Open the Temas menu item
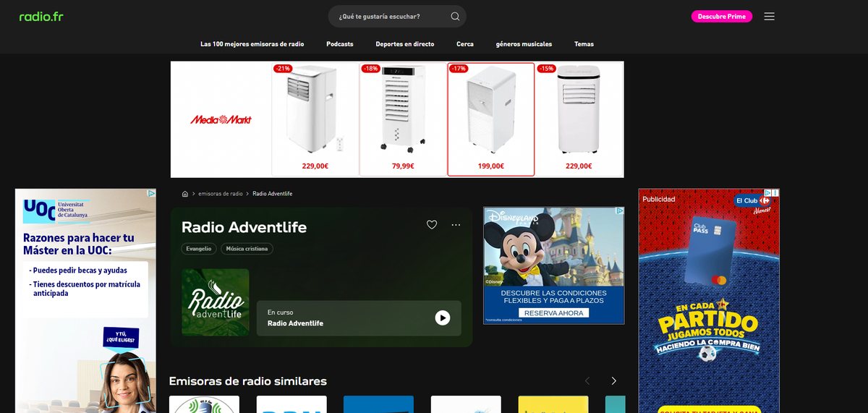 click(584, 44)
